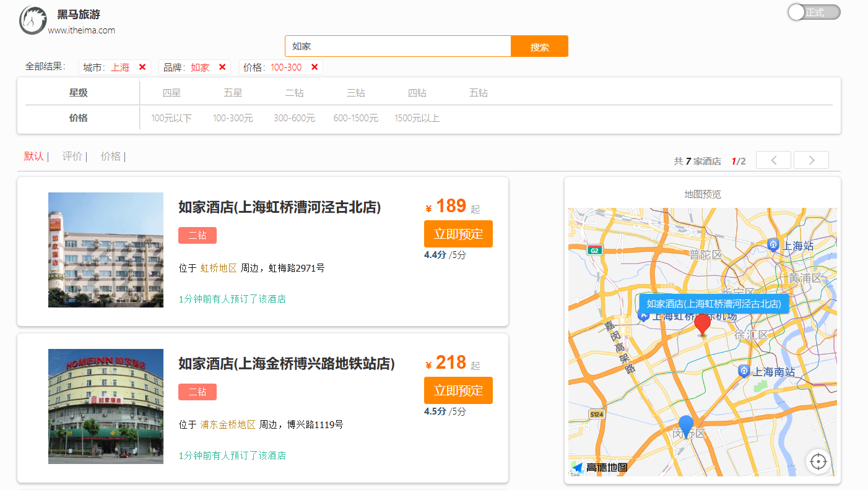Remove the 城市:上海 filter tag
Viewport: 868px width, 490px height.
click(x=142, y=67)
